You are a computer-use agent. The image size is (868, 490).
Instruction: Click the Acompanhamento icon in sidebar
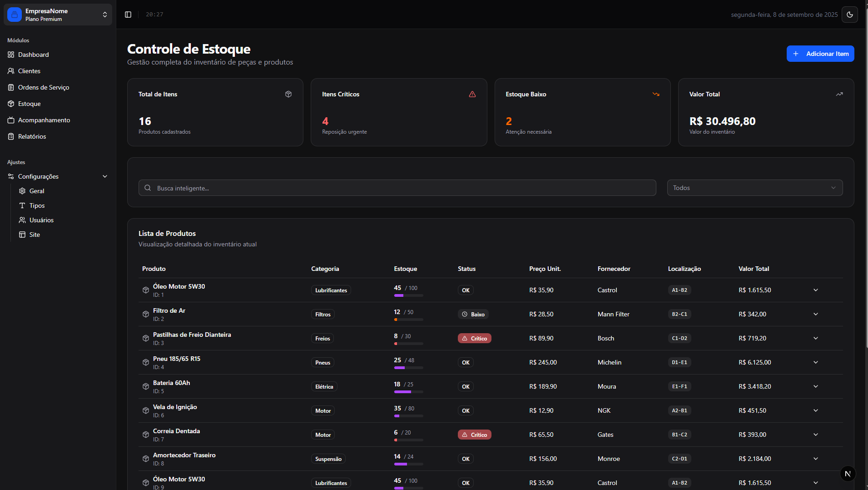(11, 120)
